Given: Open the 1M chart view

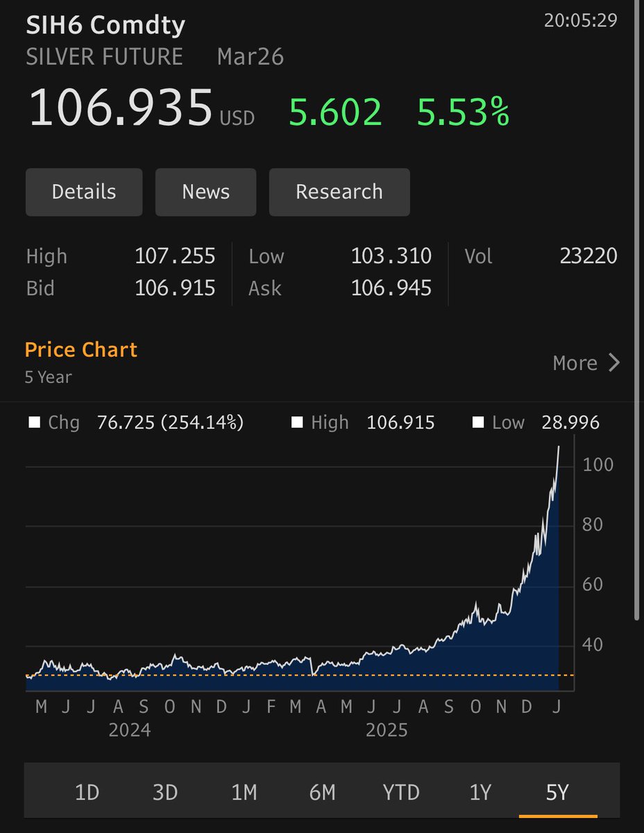Looking at the screenshot, I should tap(244, 791).
